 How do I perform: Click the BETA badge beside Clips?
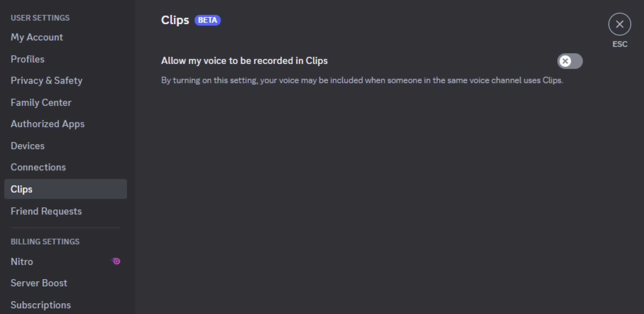(207, 20)
